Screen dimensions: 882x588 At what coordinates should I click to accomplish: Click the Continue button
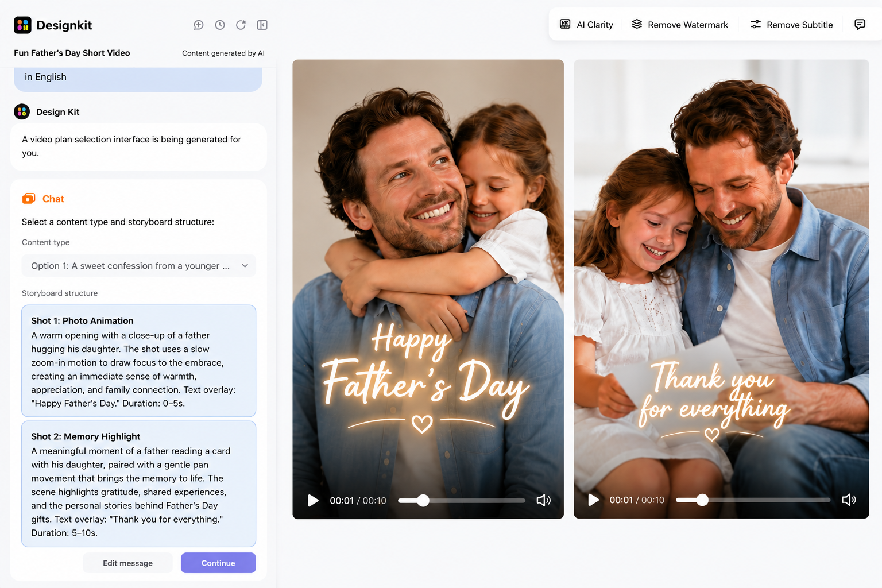[218, 563]
